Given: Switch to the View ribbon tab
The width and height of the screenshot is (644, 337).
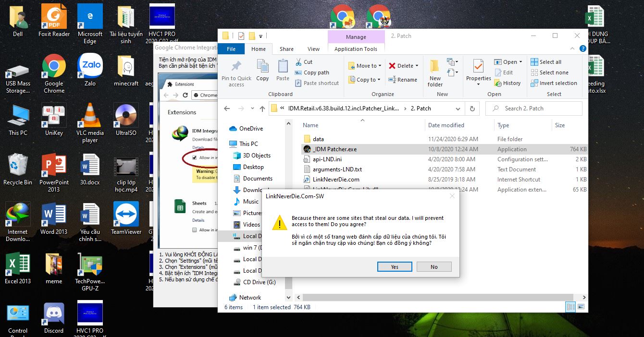Looking at the screenshot, I should coord(313,48).
